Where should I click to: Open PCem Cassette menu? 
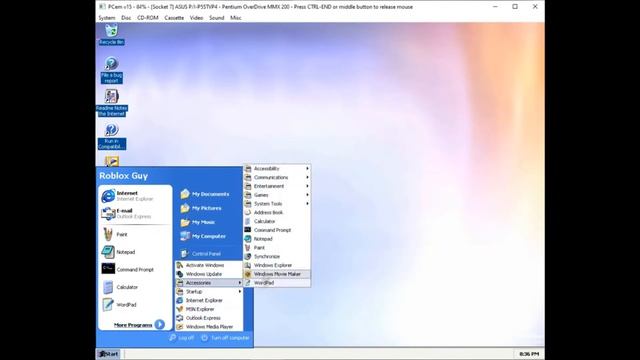(x=174, y=18)
